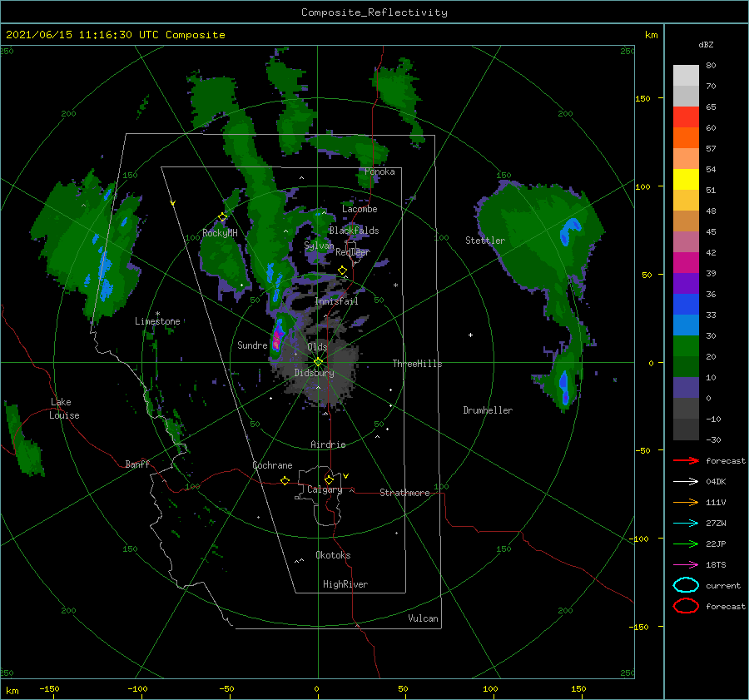Click the white plus marker west of Drumheller
Viewport: 749px width, 700px height.
(470, 335)
